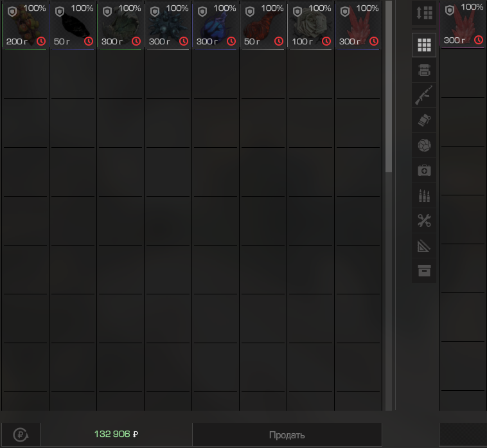Image resolution: width=487 pixels, height=448 pixels.
Task: Filter inventory by artifacts sphere icon
Action: pyautogui.click(x=424, y=145)
